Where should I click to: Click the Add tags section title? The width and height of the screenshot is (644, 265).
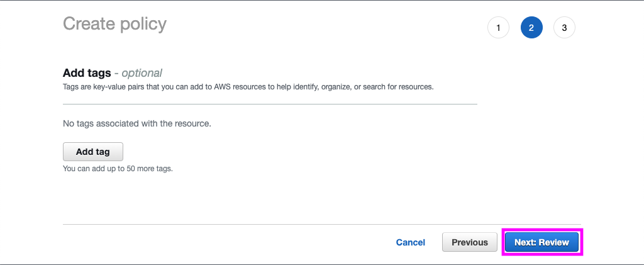87,73
